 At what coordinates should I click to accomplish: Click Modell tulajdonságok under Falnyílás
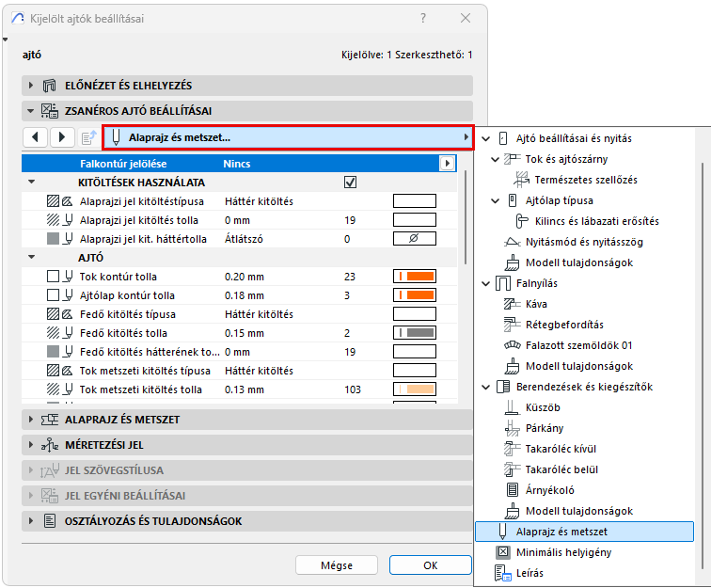point(579,366)
